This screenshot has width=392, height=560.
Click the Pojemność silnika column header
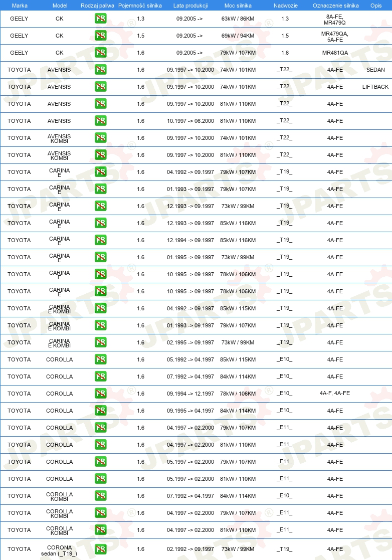coord(140,6)
